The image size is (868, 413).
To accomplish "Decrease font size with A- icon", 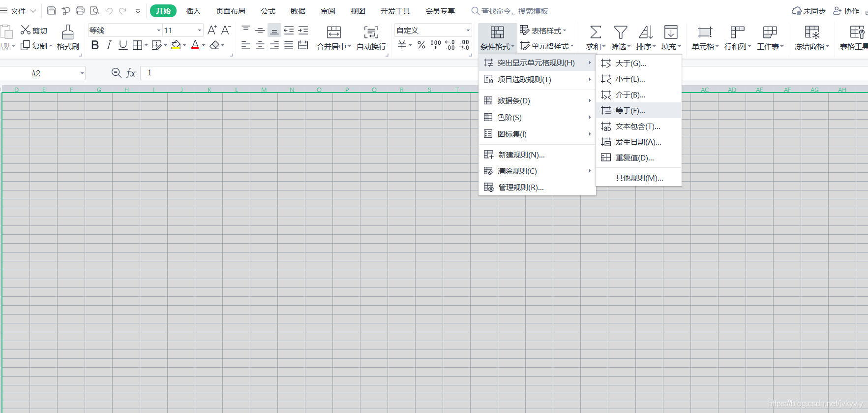I will pos(226,30).
